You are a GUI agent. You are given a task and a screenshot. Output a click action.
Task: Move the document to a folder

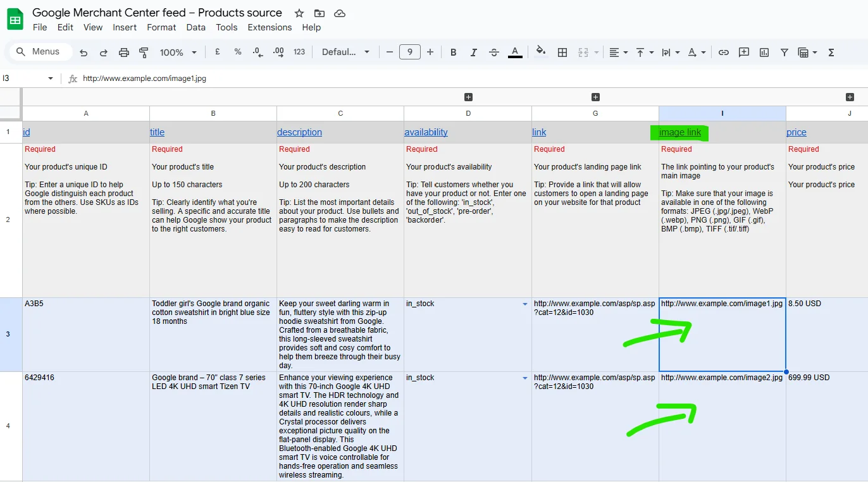(319, 13)
